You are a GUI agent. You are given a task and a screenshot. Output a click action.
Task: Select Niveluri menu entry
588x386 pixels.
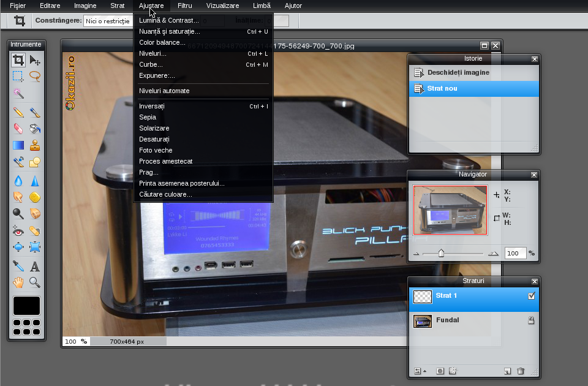[203, 53]
